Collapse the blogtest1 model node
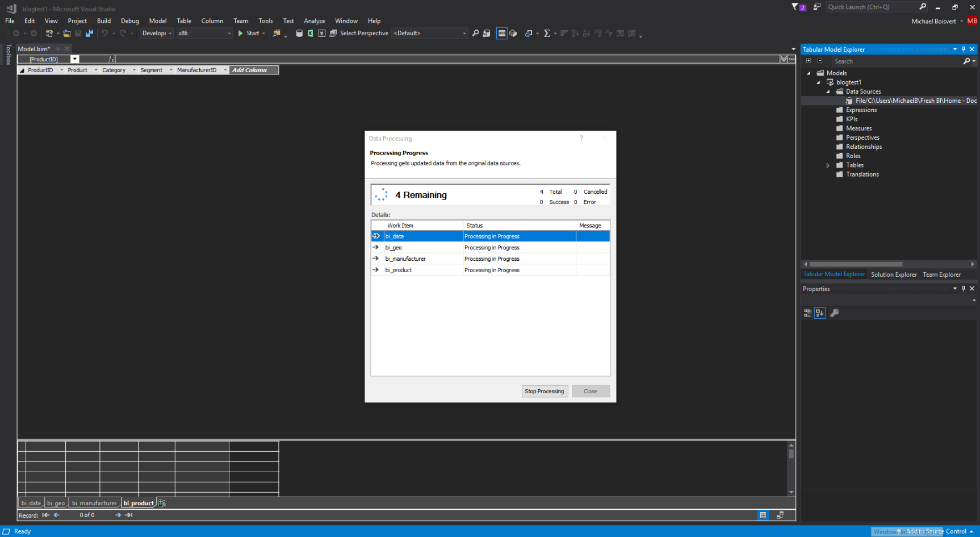The height and width of the screenshot is (537, 980). point(818,82)
